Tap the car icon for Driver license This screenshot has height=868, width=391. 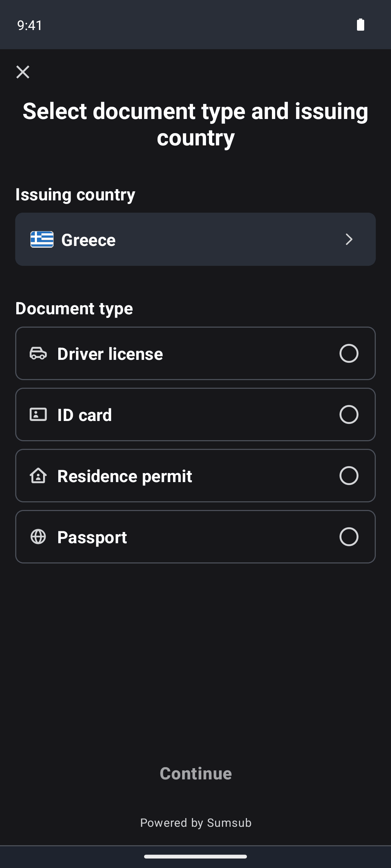tap(38, 353)
